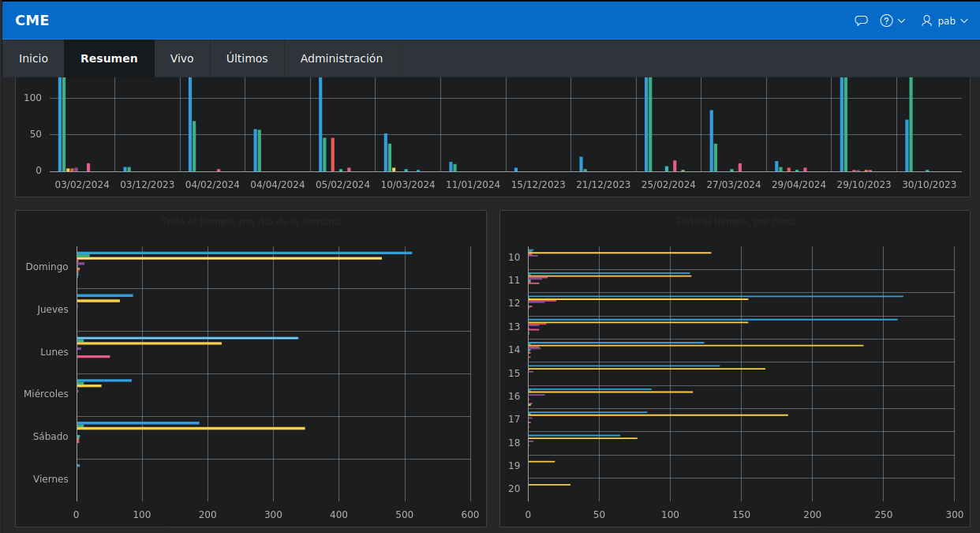Select the Últimos tab
980x533 pixels.
(247, 58)
